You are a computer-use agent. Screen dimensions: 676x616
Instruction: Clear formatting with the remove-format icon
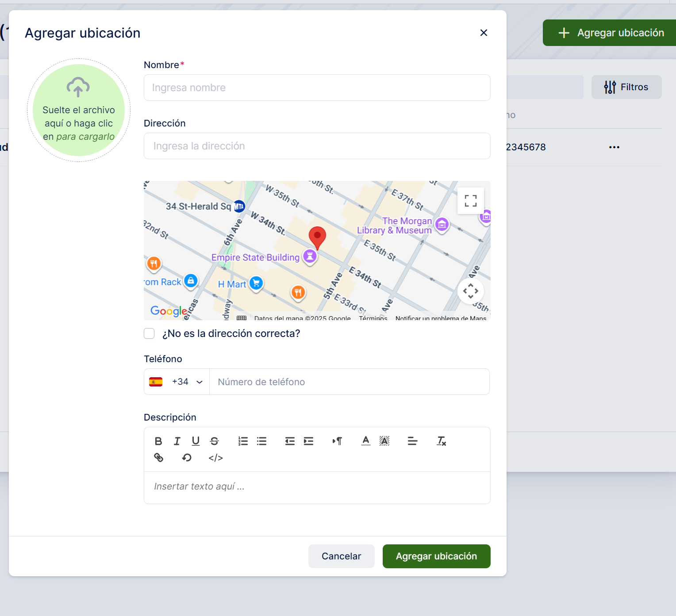click(x=441, y=441)
